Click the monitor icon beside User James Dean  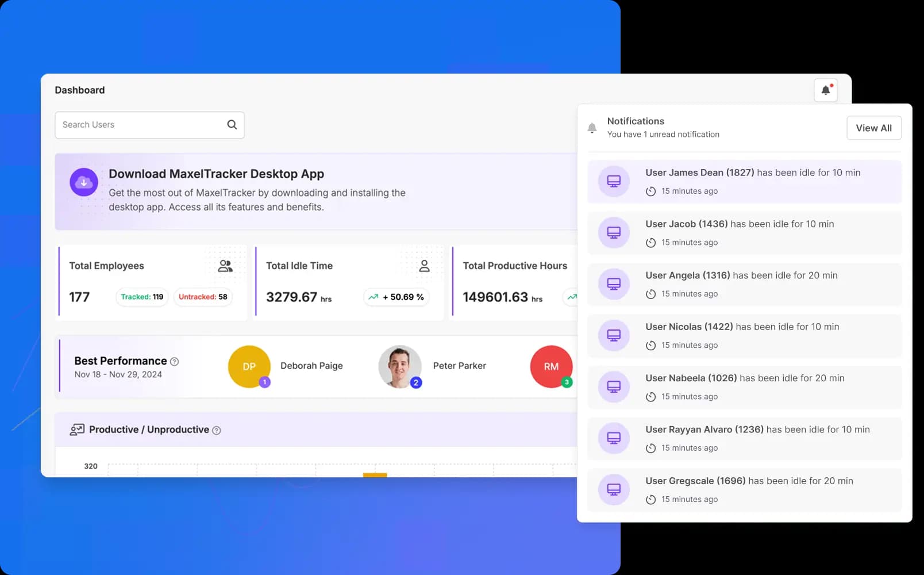click(613, 181)
